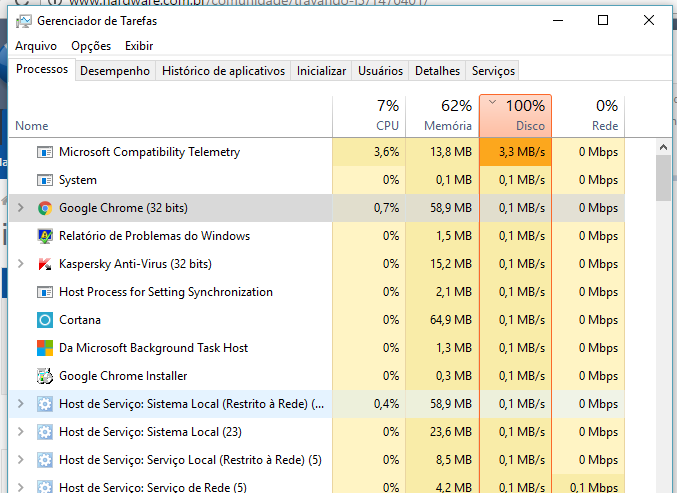Expand the Kaspersky Anti-Virus process group
The image size is (689, 493).
21,264
